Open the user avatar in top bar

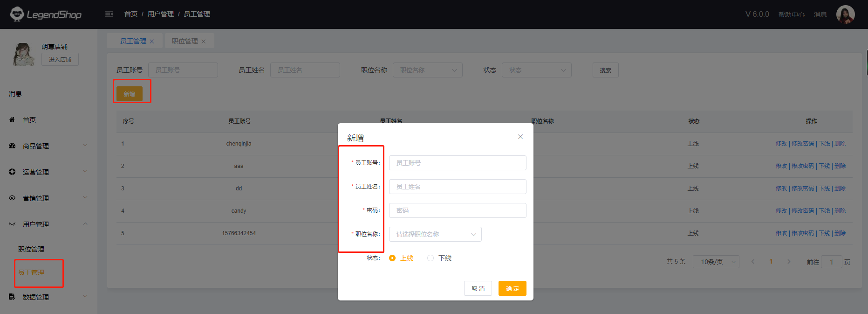point(845,14)
